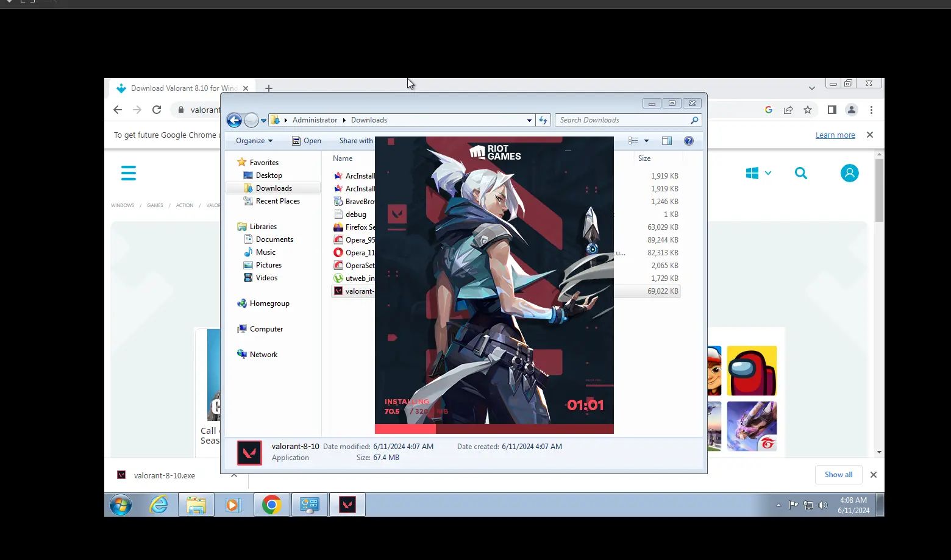951x560 pixels.
Task: Open Chrome's three-dot menu
Action: [871, 110]
